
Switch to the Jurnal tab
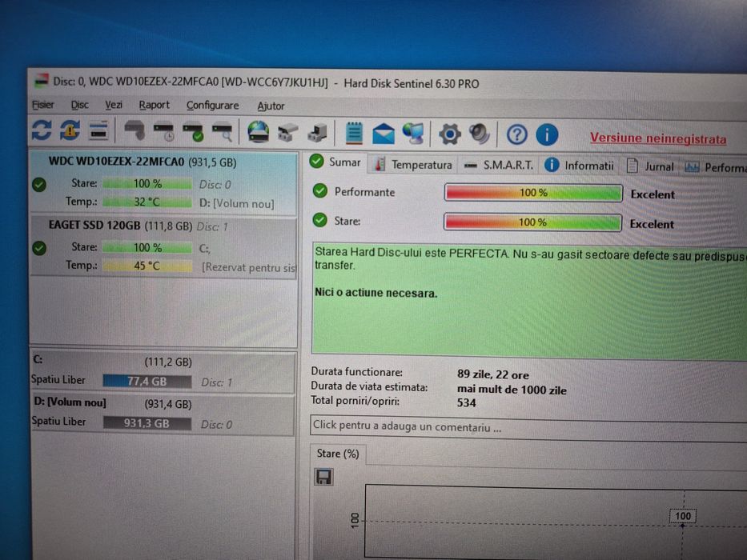click(651, 166)
